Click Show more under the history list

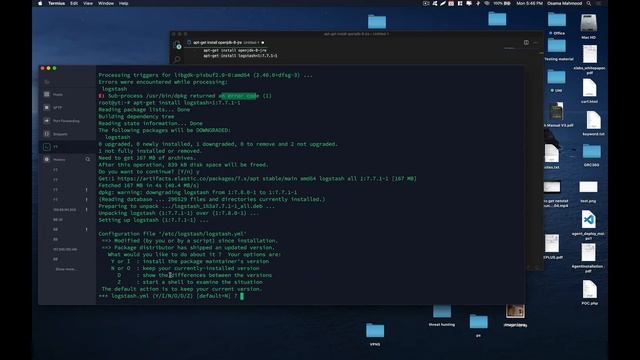pyautogui.click(x=65, y=269)
